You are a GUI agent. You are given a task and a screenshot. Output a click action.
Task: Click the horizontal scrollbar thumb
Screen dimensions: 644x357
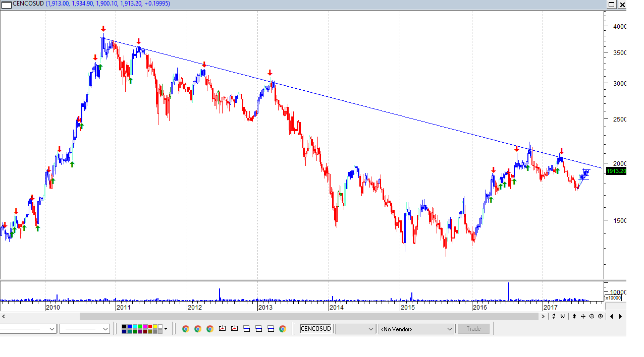point(309,316)
